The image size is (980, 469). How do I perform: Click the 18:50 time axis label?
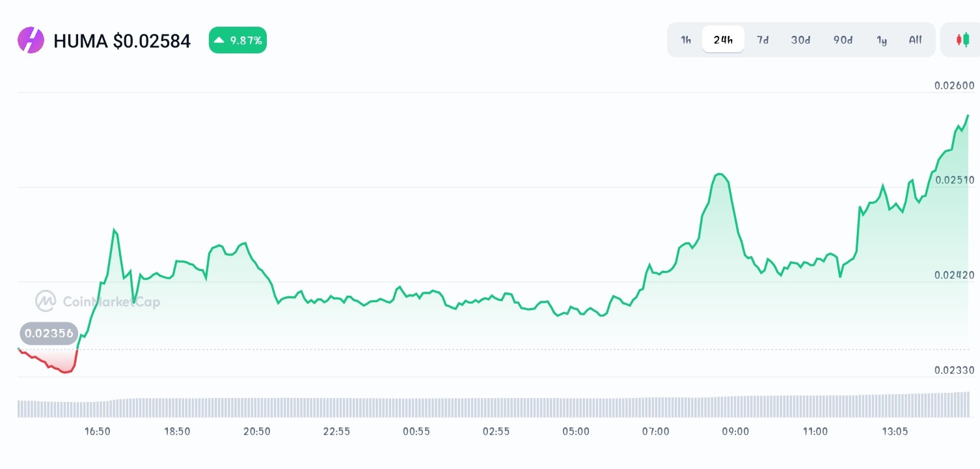177,431
